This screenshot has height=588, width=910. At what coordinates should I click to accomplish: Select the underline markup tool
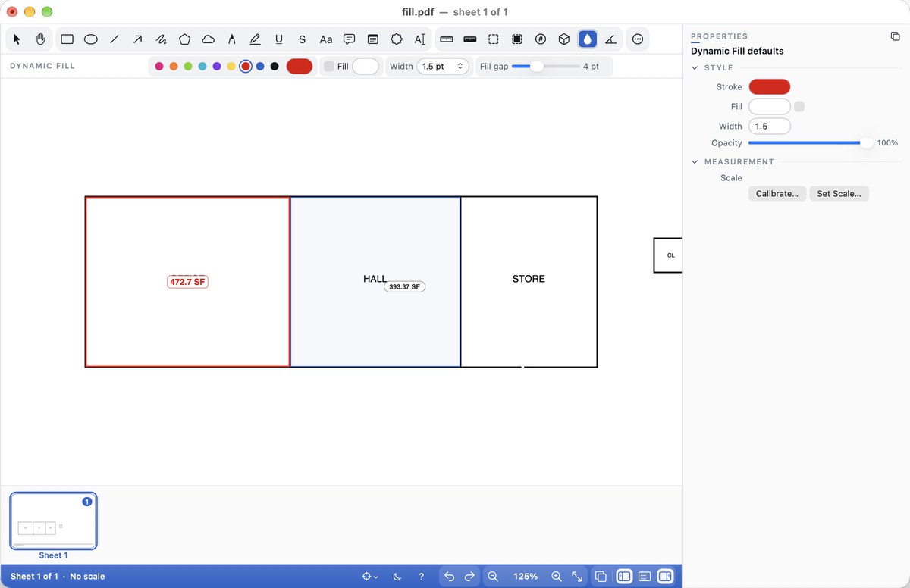click(279, 39)
